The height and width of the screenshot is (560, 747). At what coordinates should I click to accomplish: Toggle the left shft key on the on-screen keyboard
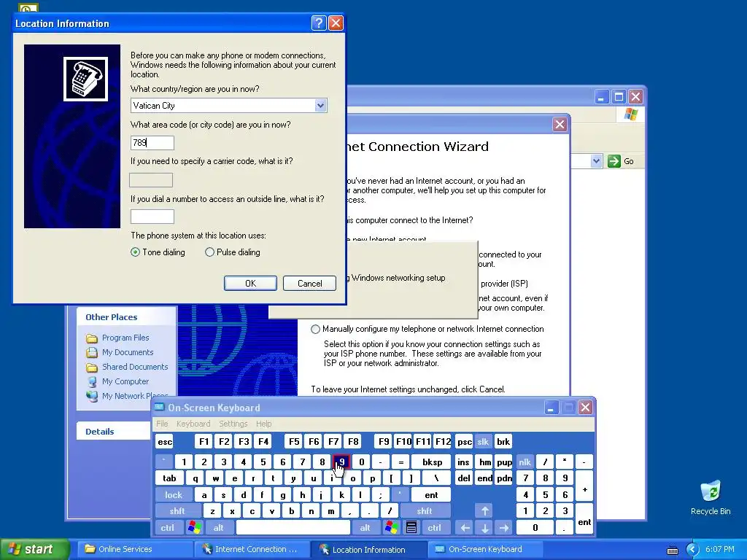coord(177,511)
